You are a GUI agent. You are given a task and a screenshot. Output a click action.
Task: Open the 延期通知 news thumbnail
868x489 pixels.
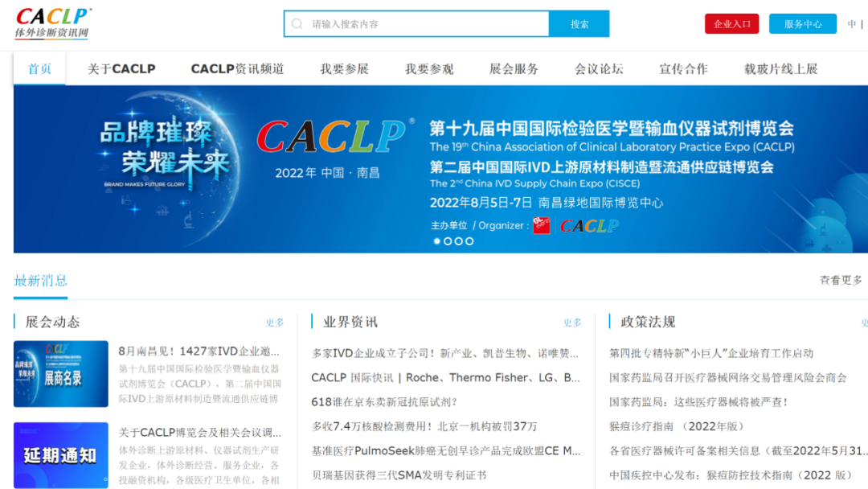click(61, 455)
